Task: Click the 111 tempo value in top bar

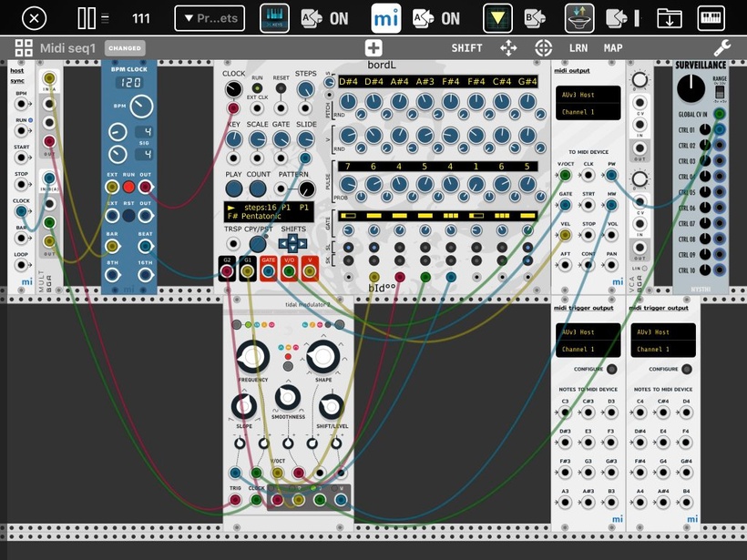Action: click(140, 18)
